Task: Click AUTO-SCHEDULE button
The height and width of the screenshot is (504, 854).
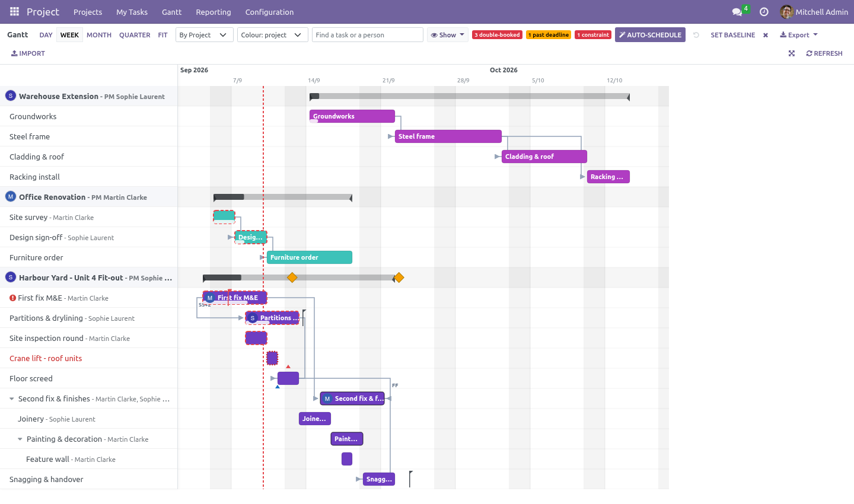Action: tap(650, 35)
